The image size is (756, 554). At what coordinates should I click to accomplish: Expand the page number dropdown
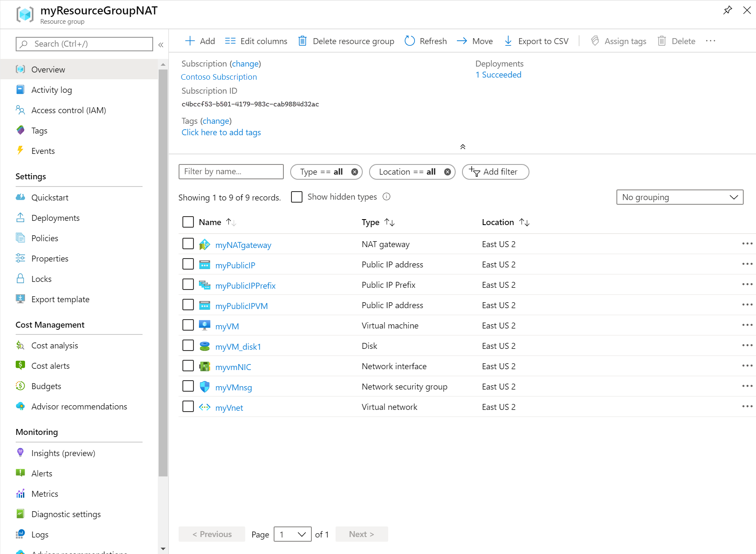(x=292, y=534)
